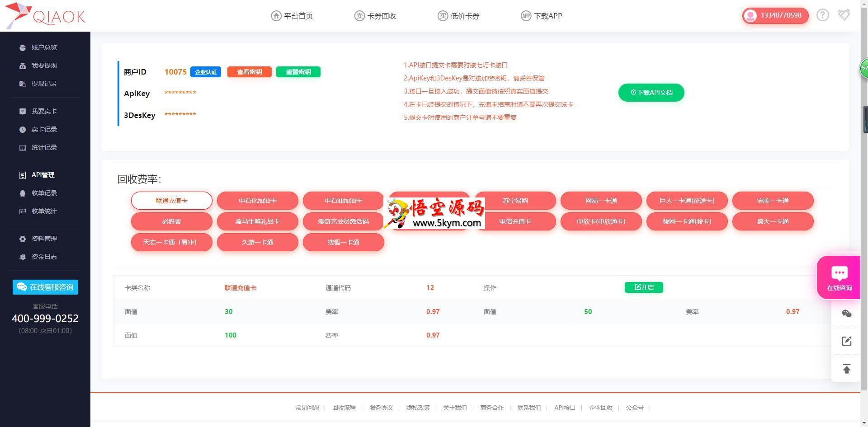Viewport: 868px width, 427px height.
Task: Select the 中石油加油卡 card type
Action: tap(344, 201)
